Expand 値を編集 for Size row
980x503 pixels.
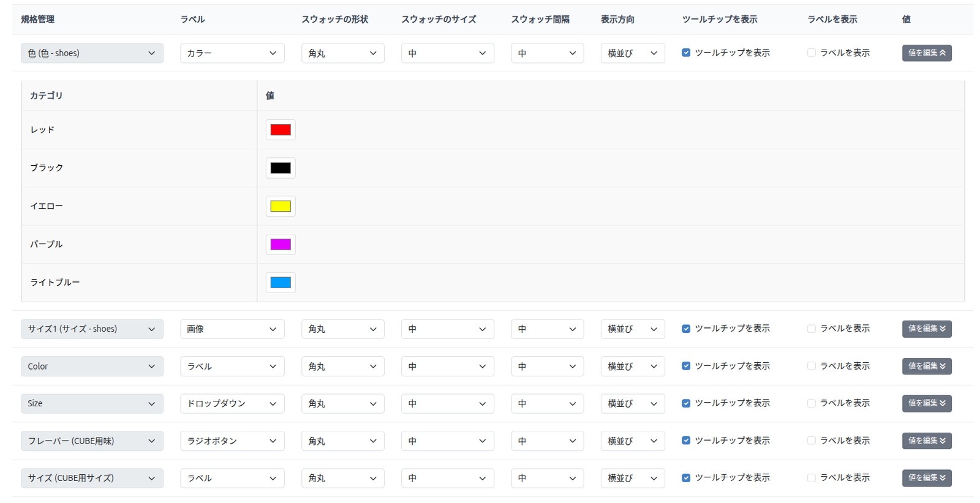(927, 403)
